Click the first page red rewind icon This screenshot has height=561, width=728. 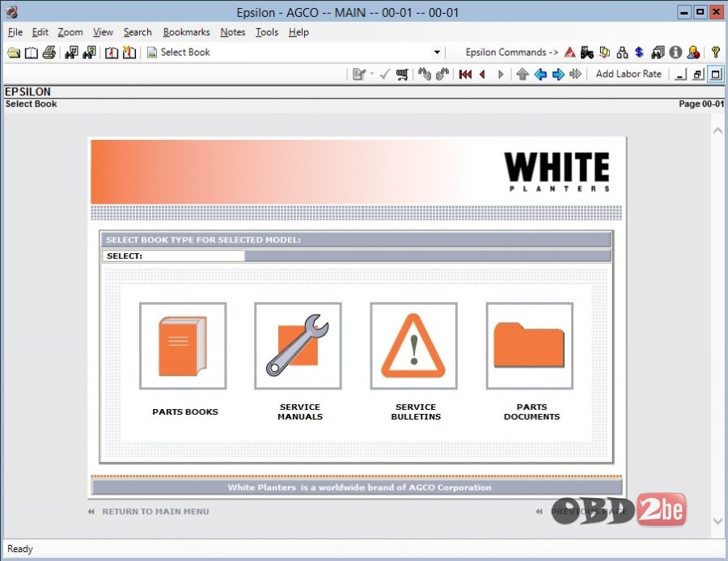(x=465, y=74)
